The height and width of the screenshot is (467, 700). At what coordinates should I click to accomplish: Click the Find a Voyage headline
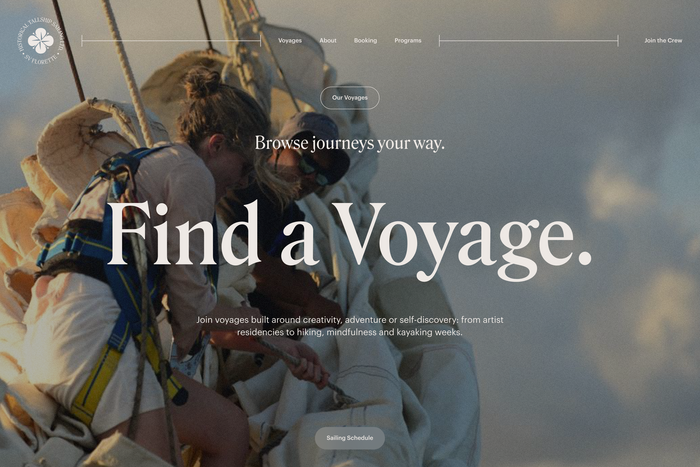click(x=350, y=235)
